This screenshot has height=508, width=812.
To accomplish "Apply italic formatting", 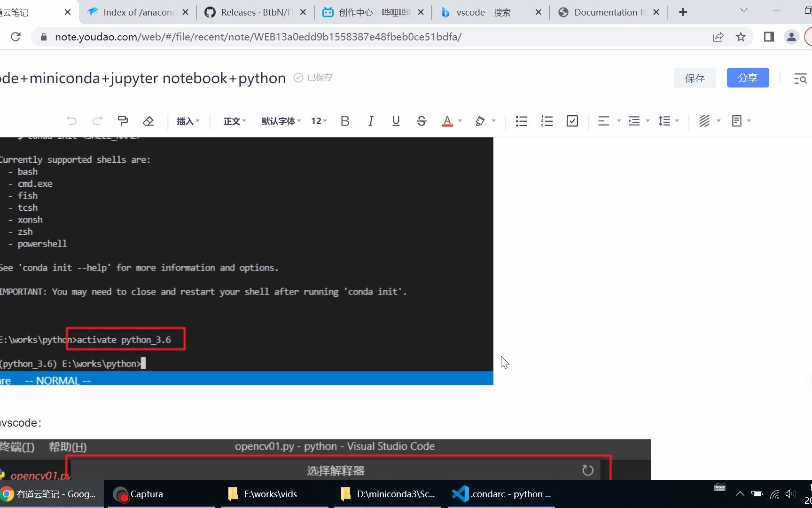I will pyautogui.click(x=370, y=121).
